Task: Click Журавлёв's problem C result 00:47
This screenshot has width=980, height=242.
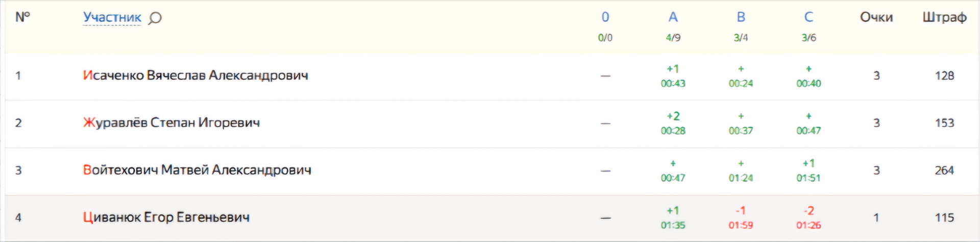Action: pos(808,124)
